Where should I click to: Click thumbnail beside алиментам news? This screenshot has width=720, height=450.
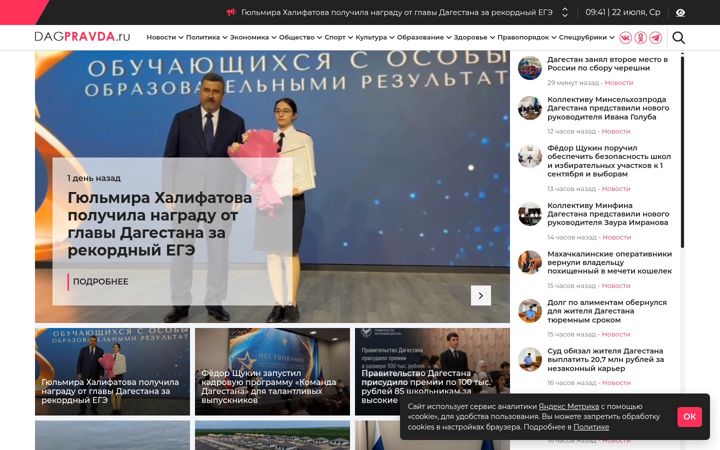[530, 311]
